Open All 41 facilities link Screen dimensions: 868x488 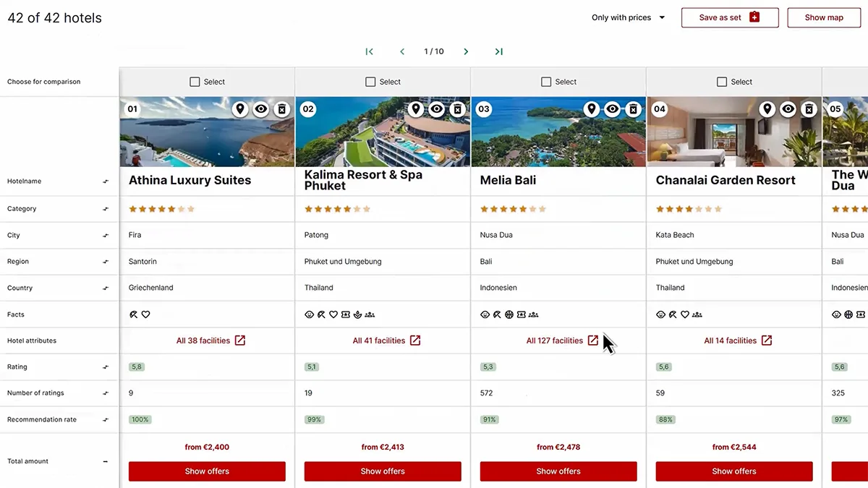[x=379, y=341]
